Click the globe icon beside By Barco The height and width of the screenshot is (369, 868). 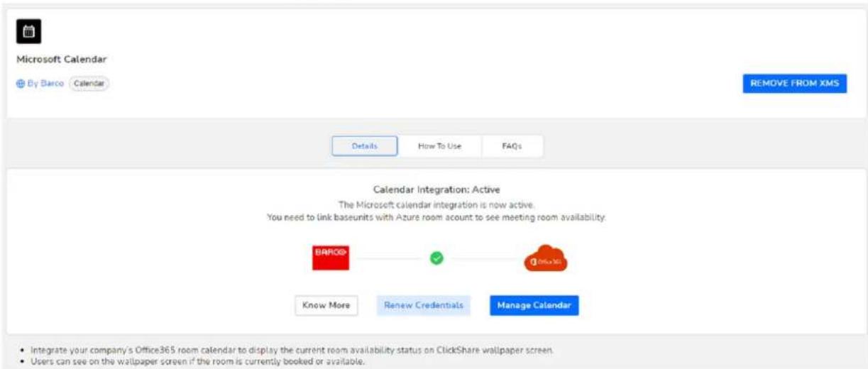pyautogui.click(x=20, y=84)
